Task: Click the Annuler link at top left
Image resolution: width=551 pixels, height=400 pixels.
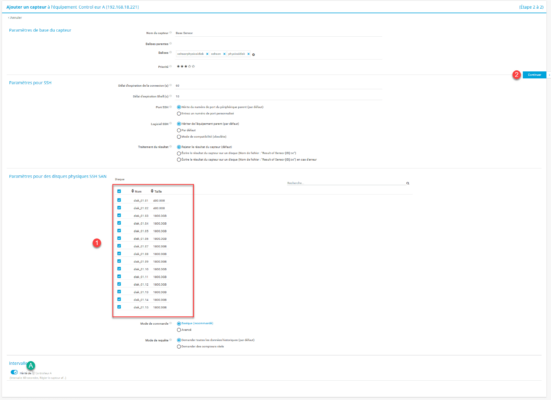Action: point(15,18)
